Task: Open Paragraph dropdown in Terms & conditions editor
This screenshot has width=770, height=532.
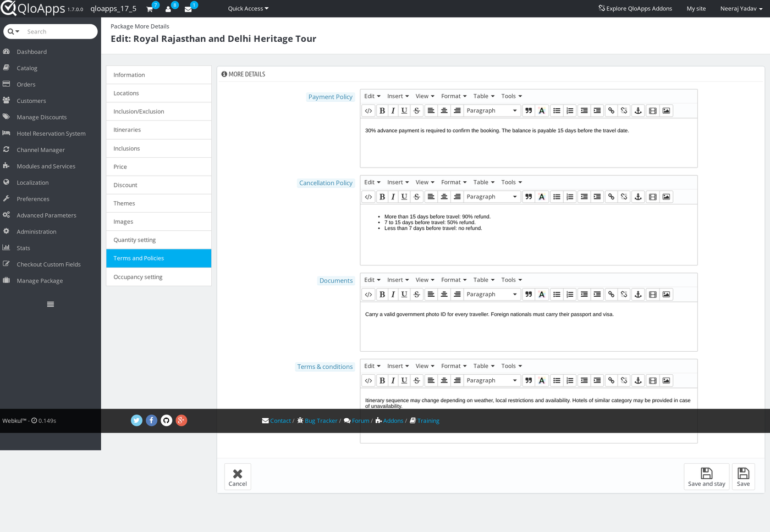Action: (x=492, y=380)
